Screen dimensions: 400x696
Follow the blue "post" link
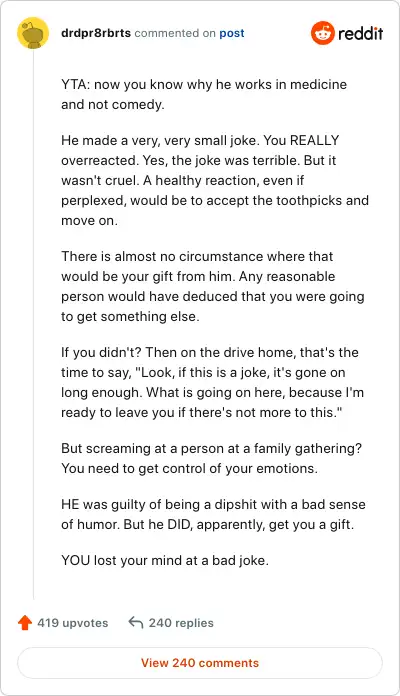(x=232, y=33)
